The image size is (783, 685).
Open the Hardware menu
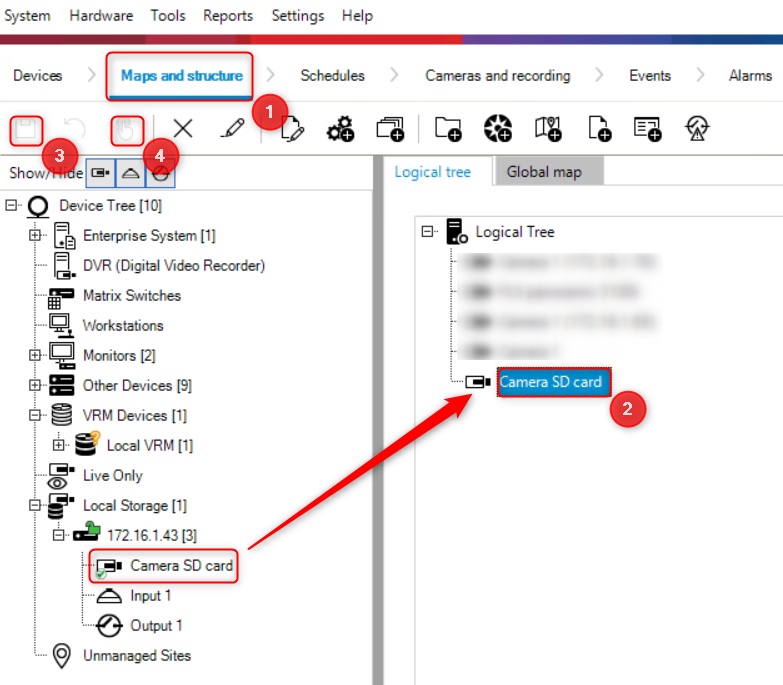click(x=101, y=15)
